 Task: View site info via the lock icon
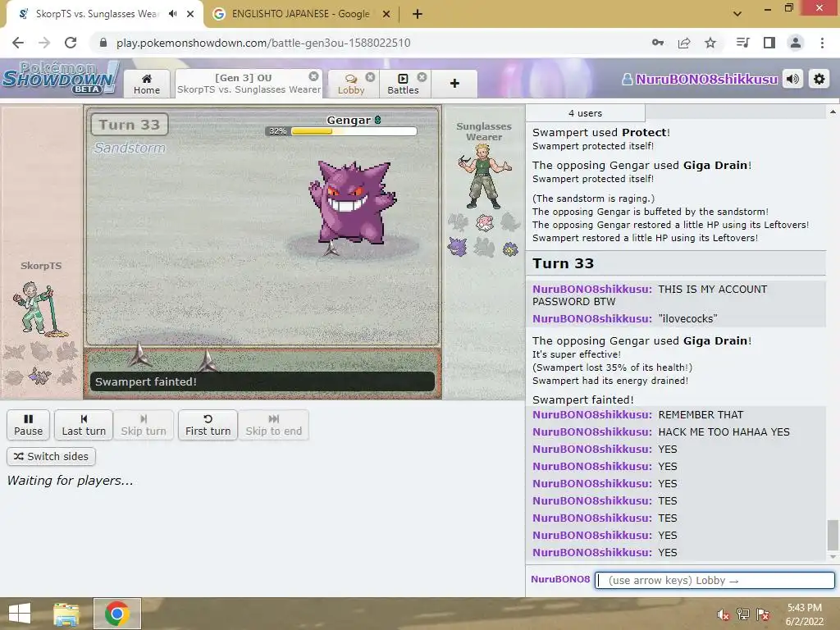[103, 43]
